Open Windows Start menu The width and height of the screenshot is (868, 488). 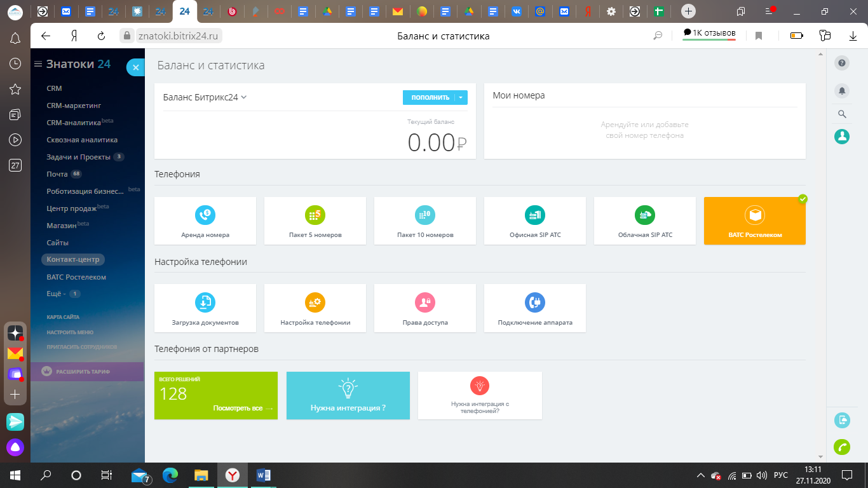point(15,475)
